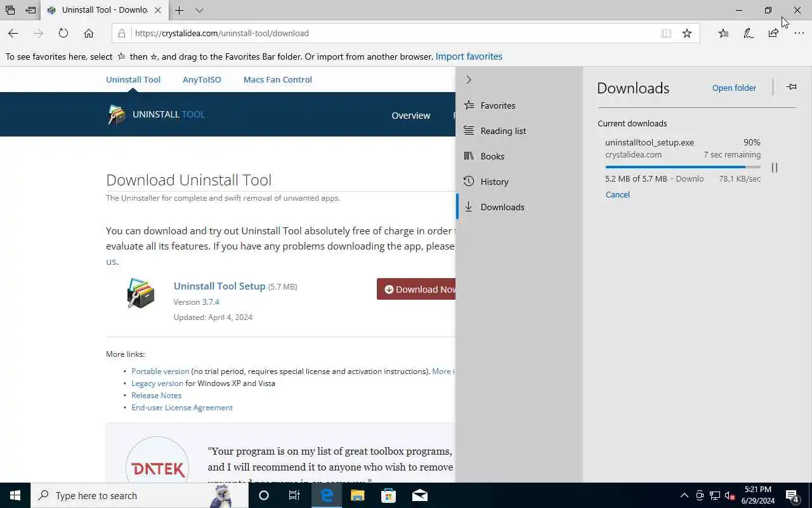Pause the uninstalltool_setup.exe download
Image resolution: width=812 pixels, height=508 pixels.
[x=775, y=168]
